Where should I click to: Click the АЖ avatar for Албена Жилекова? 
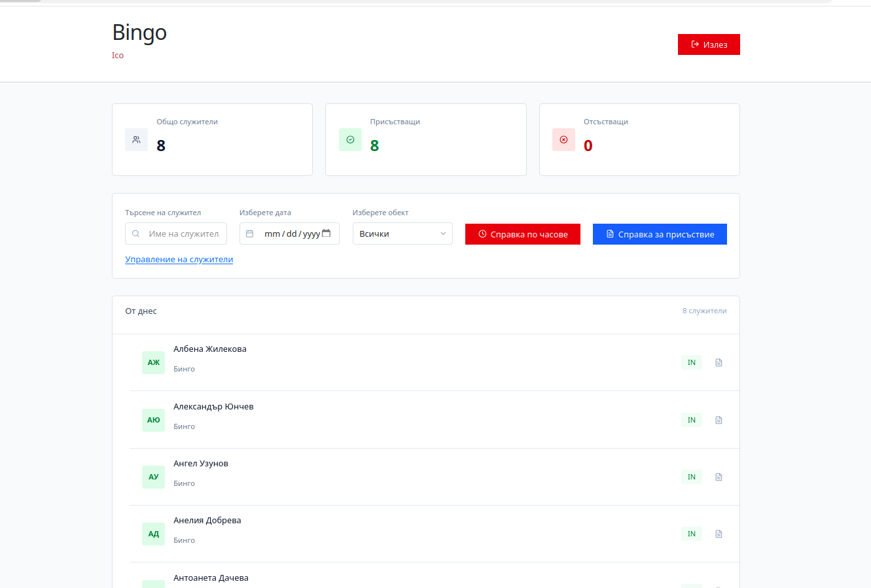click(153, 362)
